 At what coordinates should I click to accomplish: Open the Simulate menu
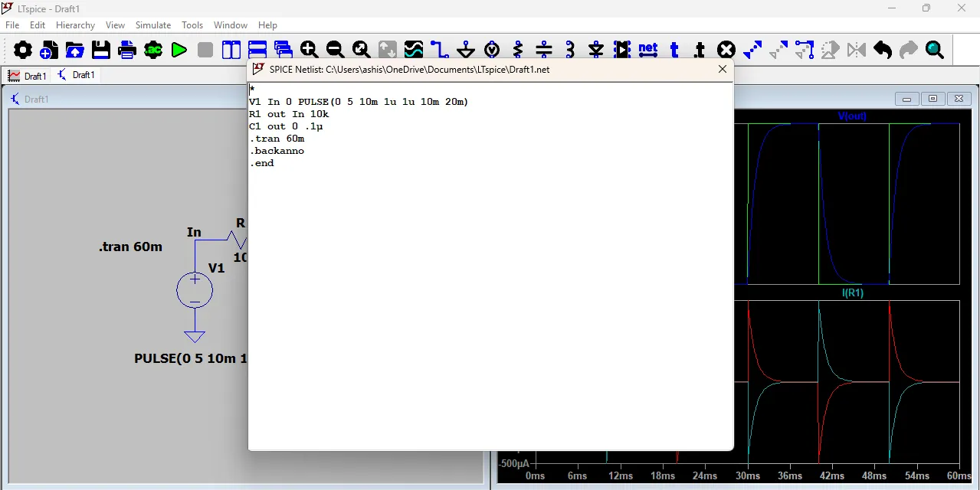[x=153, y=25]
